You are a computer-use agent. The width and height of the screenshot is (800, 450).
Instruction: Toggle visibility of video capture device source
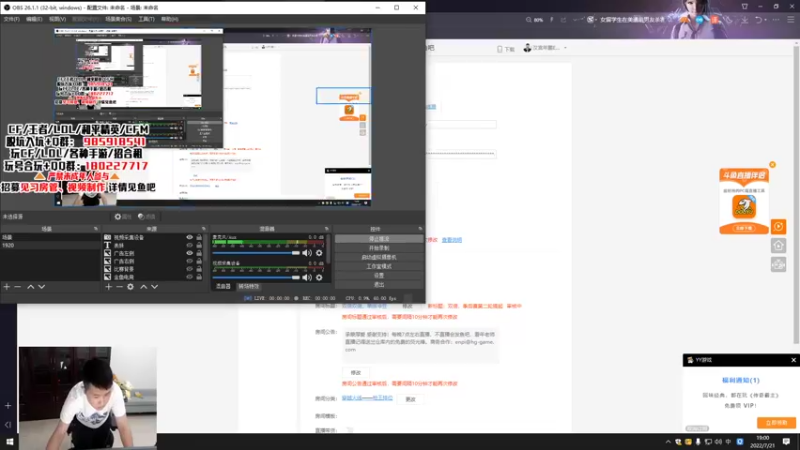(x=189, y=237)
